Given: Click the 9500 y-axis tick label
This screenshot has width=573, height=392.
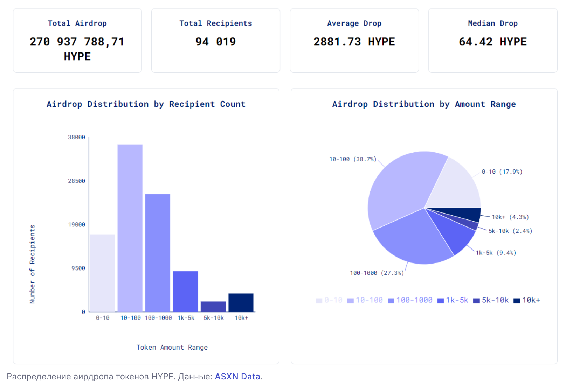Looking at the screenshot, I should tap(78, 268).
